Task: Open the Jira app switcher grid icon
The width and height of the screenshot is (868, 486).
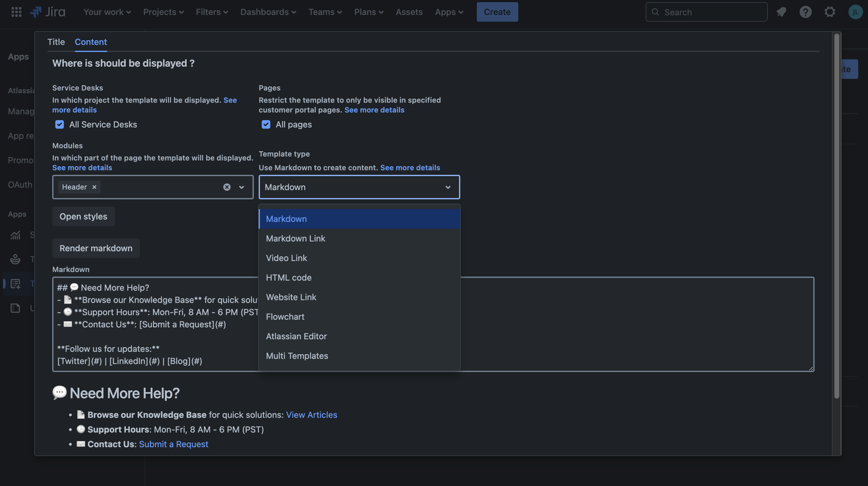Action: tap(16, 12)
